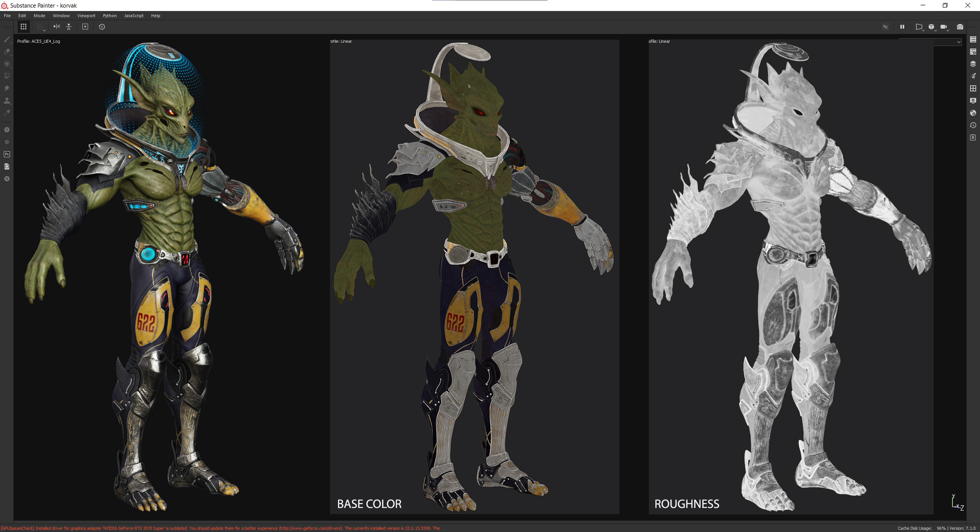980x532 pixels.
Task: Select the Polygon Fill tool
Action: coord(7,76)
